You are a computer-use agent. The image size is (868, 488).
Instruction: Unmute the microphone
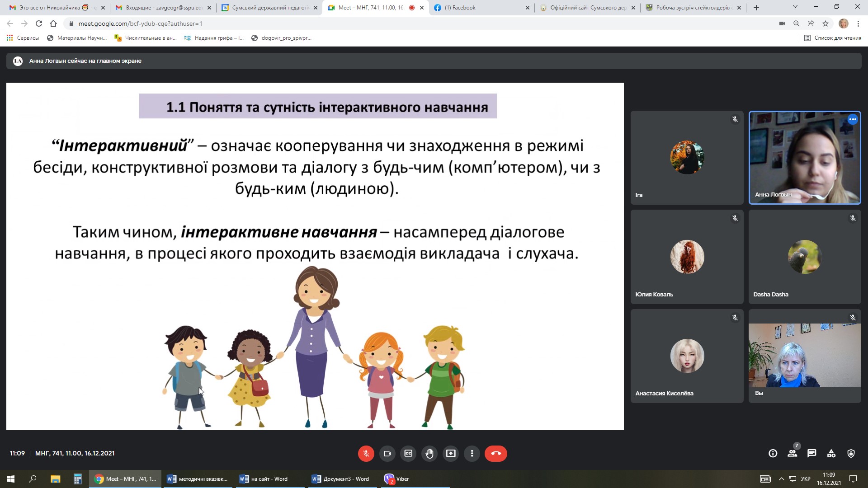[366, 453]
